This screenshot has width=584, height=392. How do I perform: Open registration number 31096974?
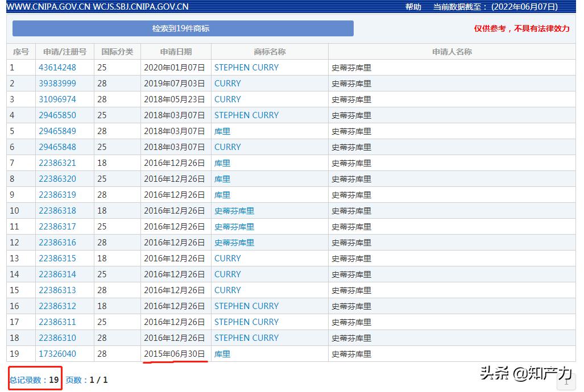point(57,99)
